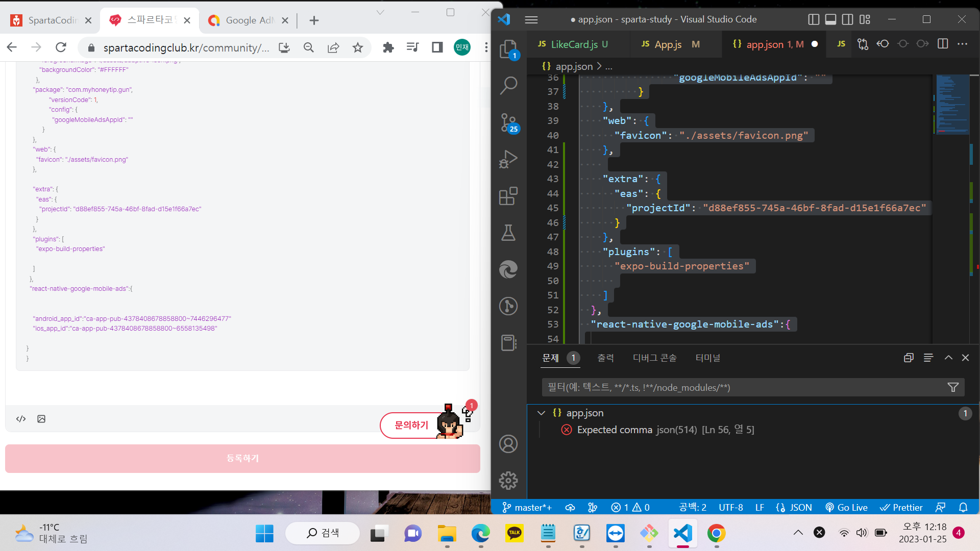
Task: Toggle the primary side bar layout
Action: [814, 19]
